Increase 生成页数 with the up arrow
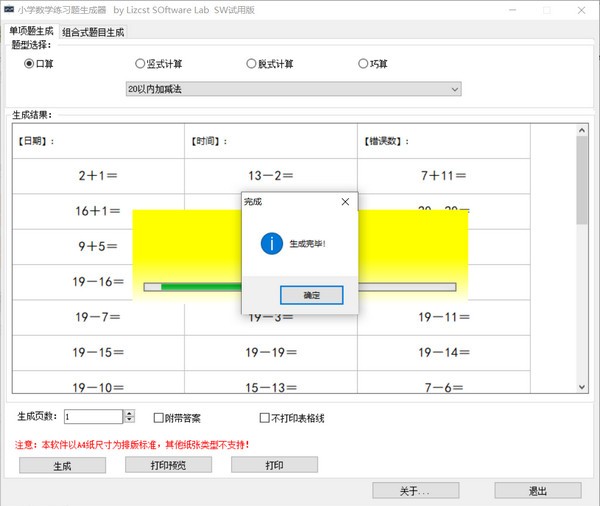The image size is (600, 506). click(129, 413)
